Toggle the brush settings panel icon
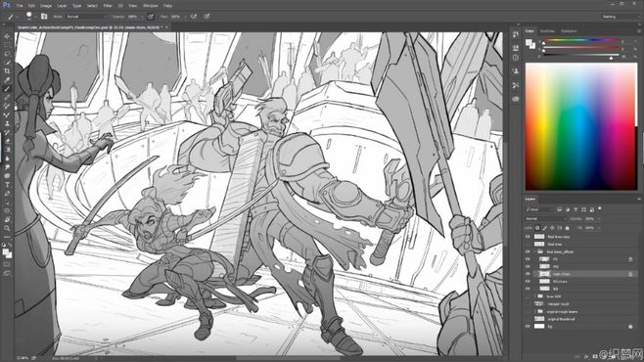 (x=44, y=17)
